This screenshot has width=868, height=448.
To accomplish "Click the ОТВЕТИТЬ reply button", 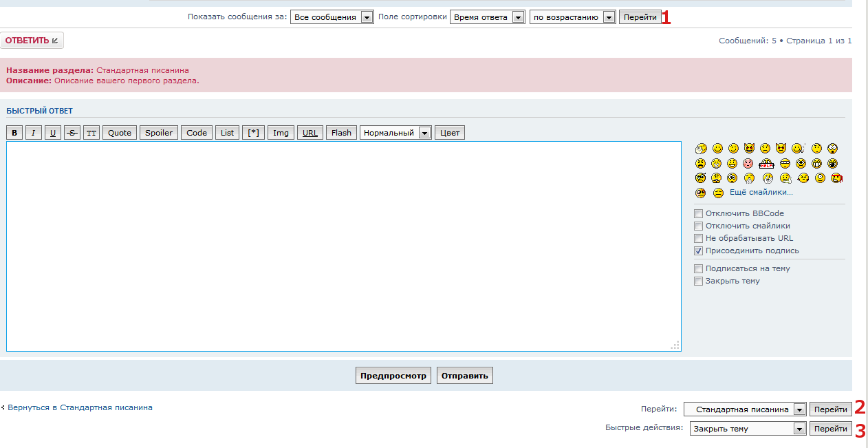I will [32, 41].
